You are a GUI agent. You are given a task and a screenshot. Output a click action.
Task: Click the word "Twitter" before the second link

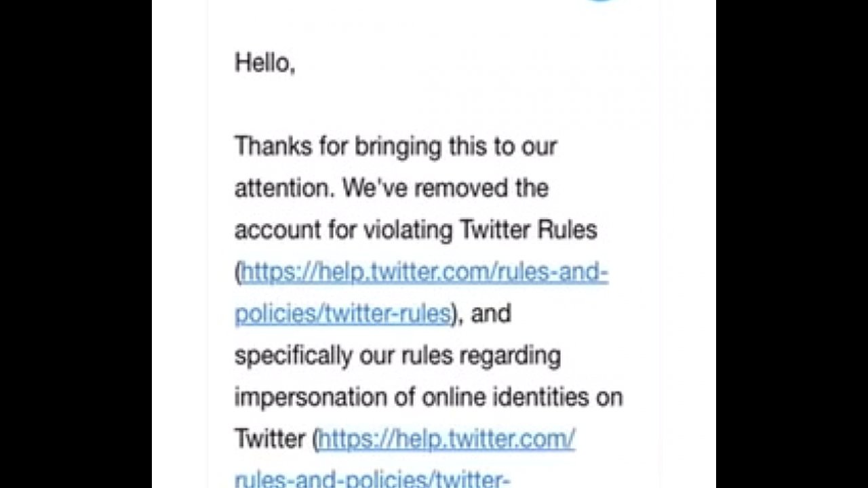269,439
